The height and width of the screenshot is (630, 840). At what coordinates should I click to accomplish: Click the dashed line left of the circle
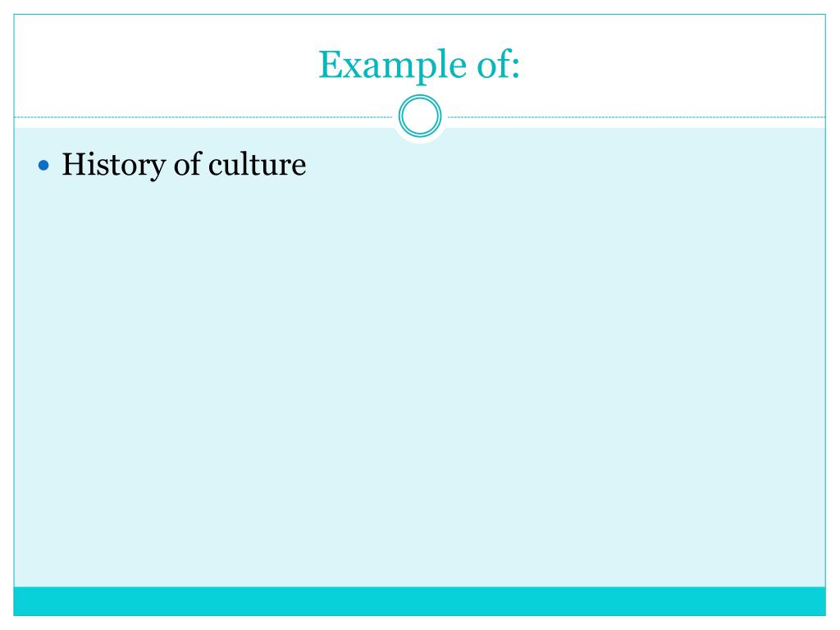coord(203,116)
